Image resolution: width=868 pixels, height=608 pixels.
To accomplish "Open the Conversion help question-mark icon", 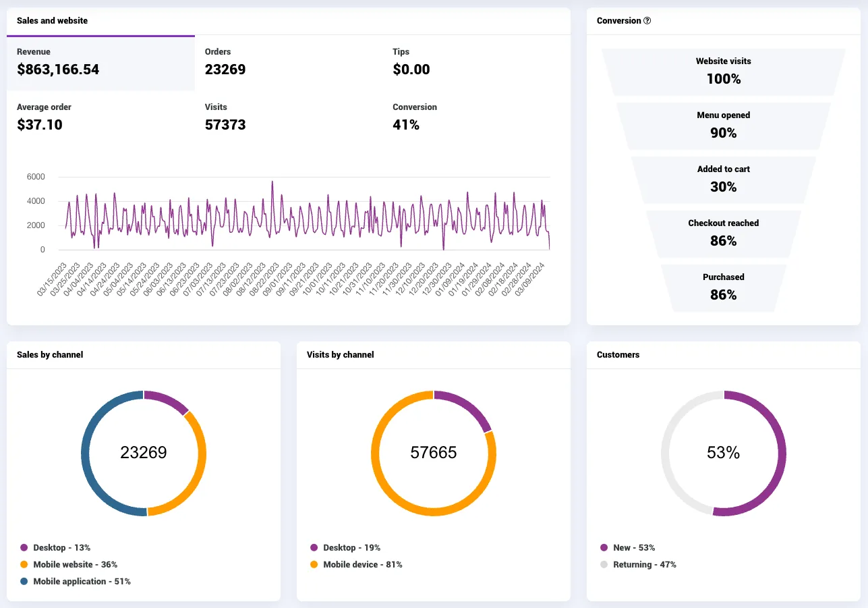I will [647, 21].
